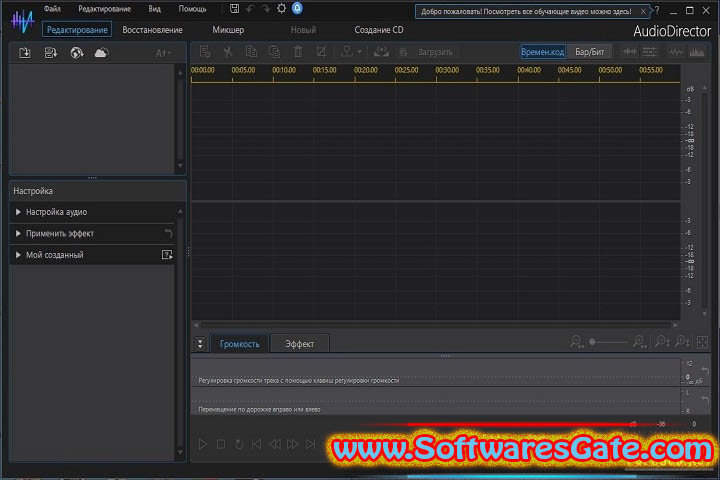Open the tutorial videos welcome message link

click(x=526, y=11)
